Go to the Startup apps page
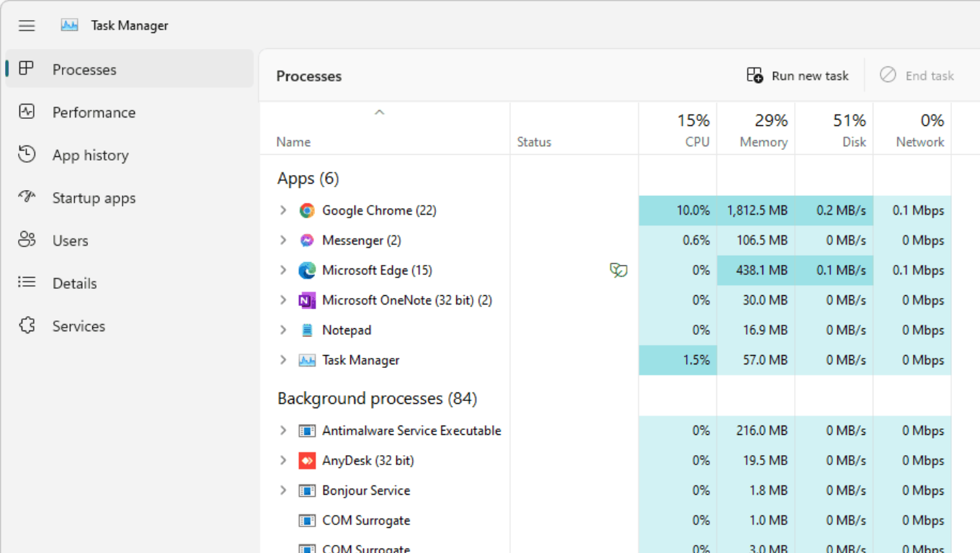 pos(130,198)
